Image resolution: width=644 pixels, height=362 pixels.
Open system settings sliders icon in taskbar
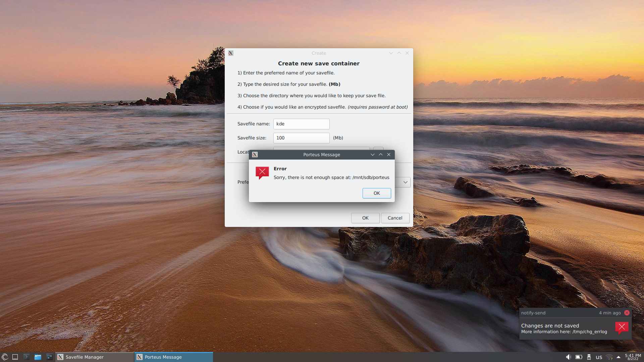(49, 357)
